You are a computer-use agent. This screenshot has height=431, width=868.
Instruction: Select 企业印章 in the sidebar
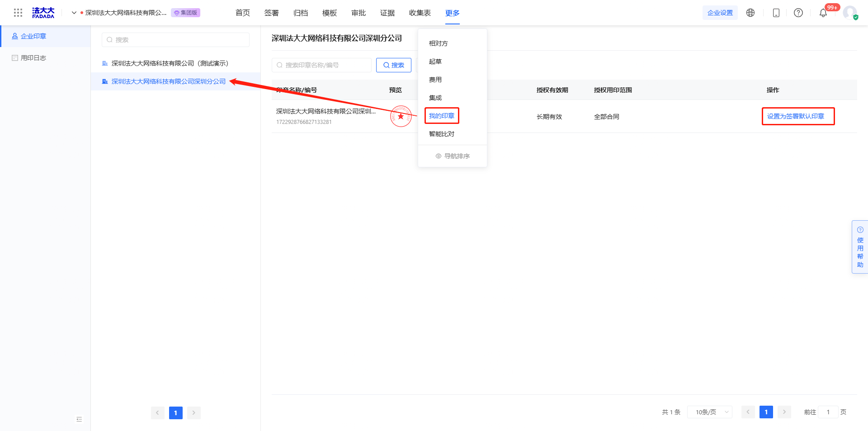[x=45, y=36]
